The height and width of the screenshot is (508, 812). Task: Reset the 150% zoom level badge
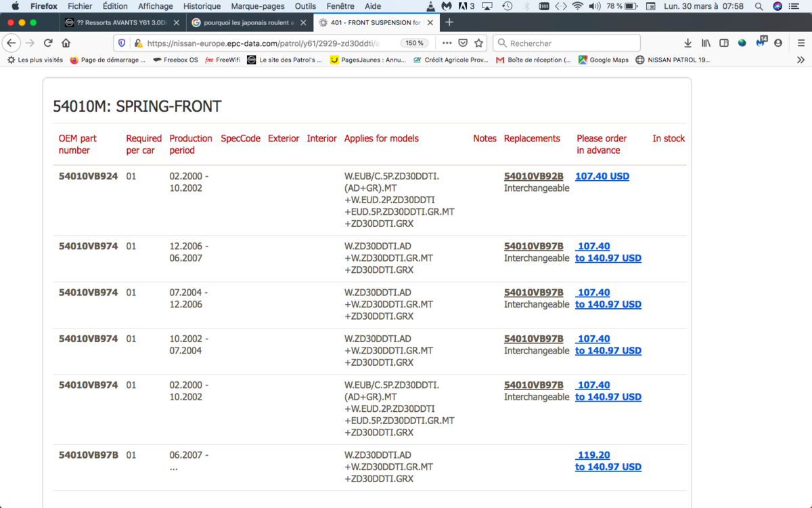[x=414, y=43]
